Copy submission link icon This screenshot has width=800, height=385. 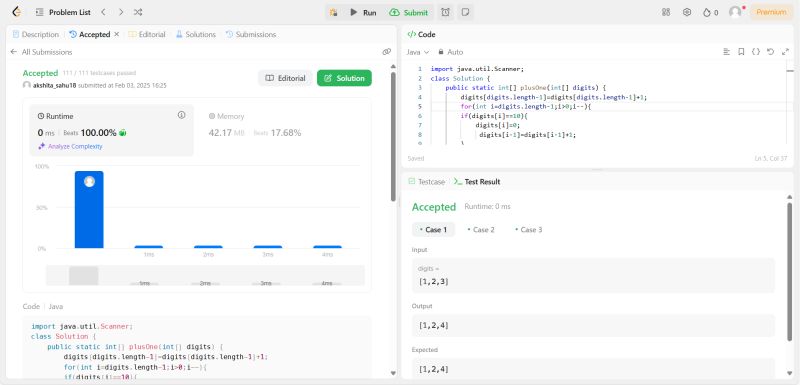pyautogui.click(x=386, y=52)
